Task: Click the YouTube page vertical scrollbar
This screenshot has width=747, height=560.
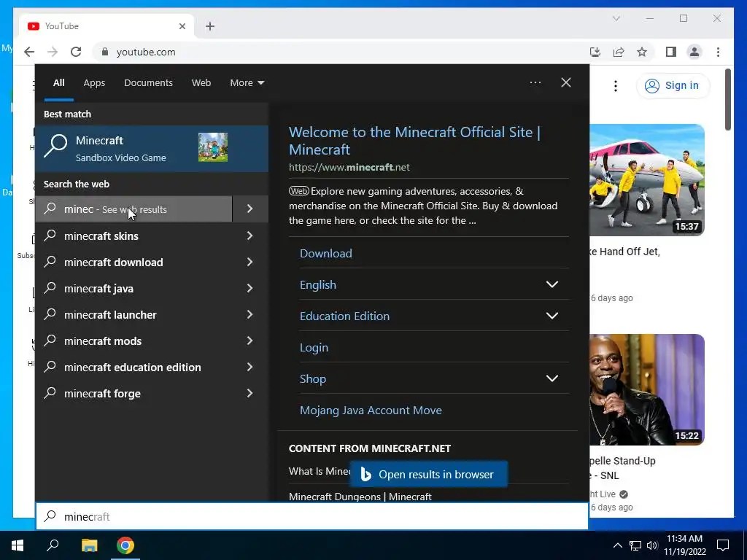Action: click(728, 99)
